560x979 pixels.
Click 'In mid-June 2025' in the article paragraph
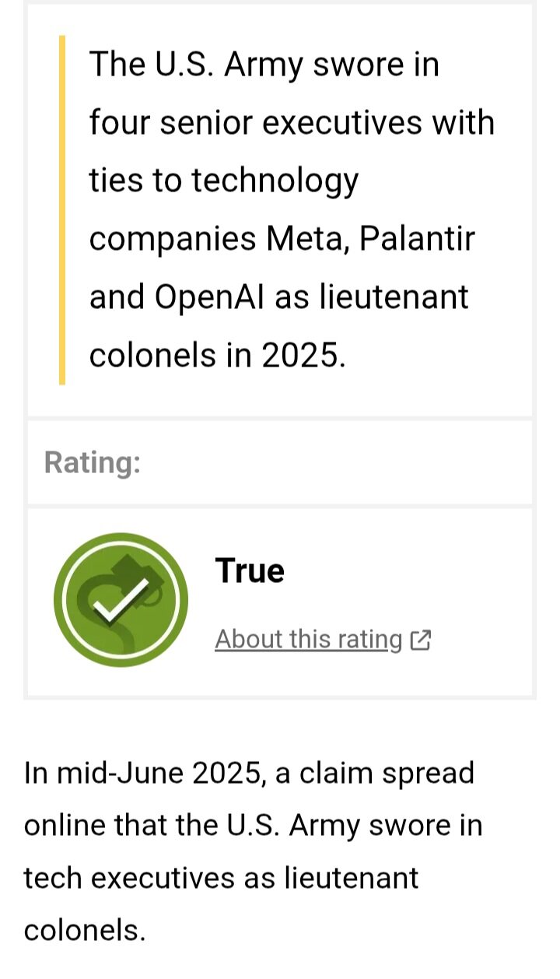tap(142, 774)
